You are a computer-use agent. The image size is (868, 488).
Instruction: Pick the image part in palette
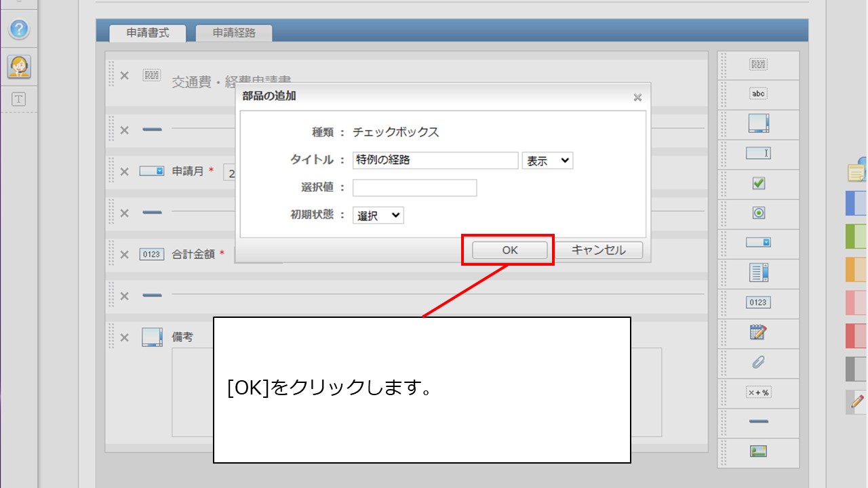(758, 451)
